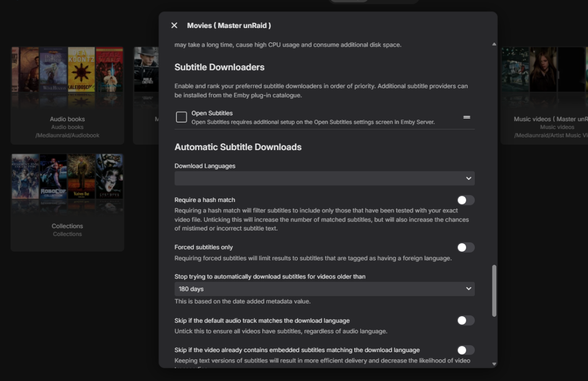588x381 pixels.
Task: Click chevron on the 180 days selector
Action: [x=468, y=289]
